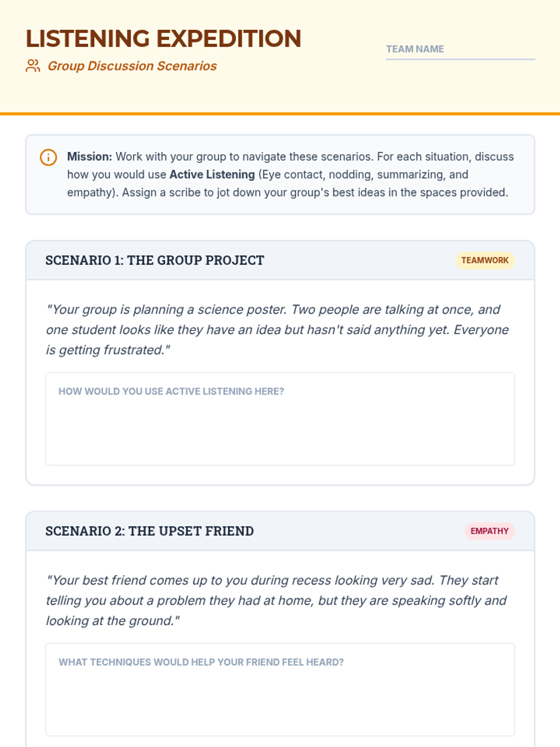Viewport: 560px width, 747px height.
Task: Click the group people icon beside subtitle
Action: pos(33,66)
